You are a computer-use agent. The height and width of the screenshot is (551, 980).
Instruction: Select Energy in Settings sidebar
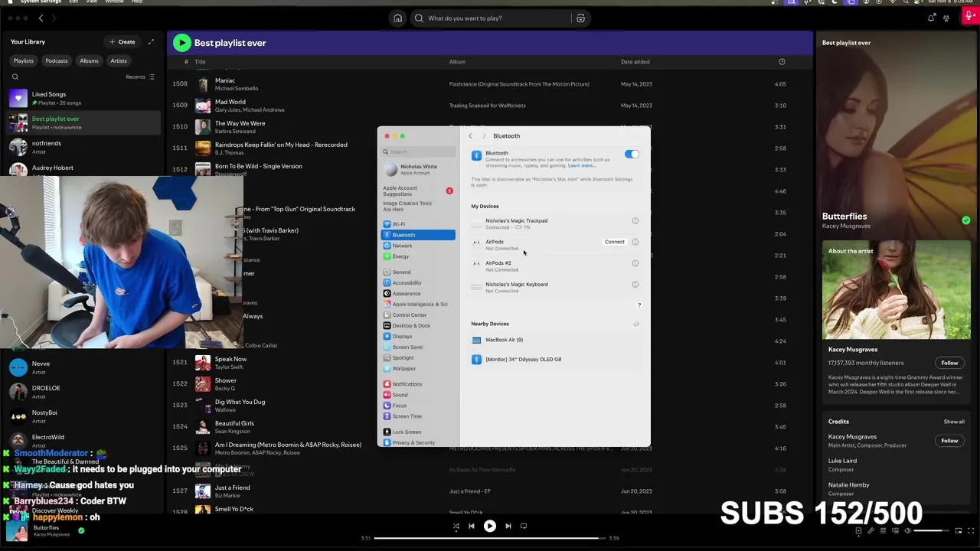point(418,256)
